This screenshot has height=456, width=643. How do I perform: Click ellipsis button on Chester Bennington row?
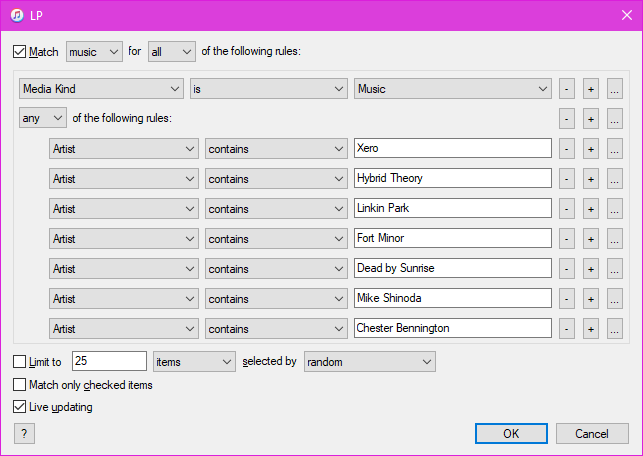615,328
